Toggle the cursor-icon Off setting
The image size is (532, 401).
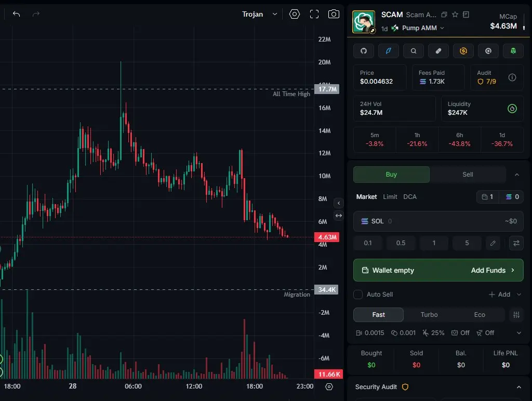click(x=485, y=333)
